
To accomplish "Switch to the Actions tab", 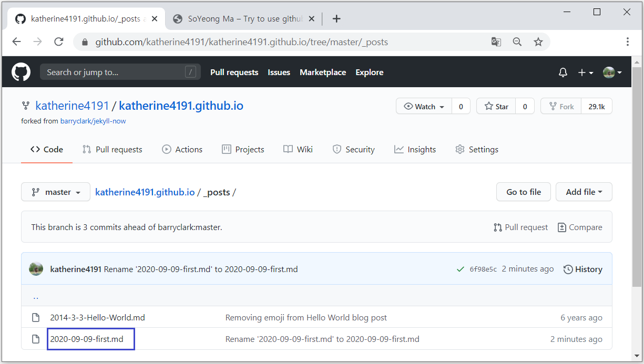I will coord(182,149).
